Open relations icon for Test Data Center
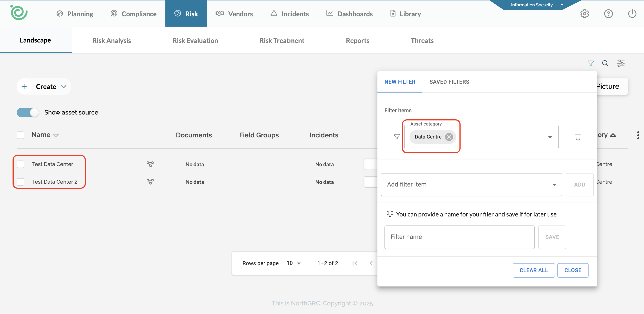Viewport: 644px width, 314px height. [x=150, y=164]
